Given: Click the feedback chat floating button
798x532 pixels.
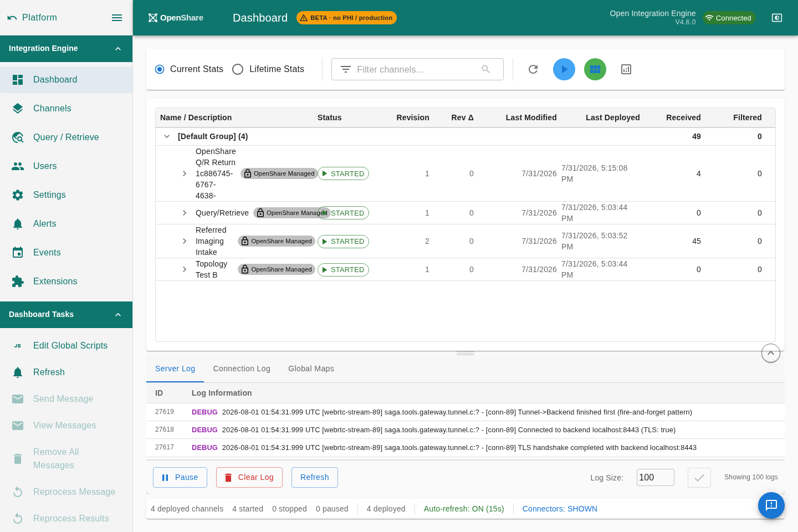Looking at the screenshot, I should (x=771, y=505).
